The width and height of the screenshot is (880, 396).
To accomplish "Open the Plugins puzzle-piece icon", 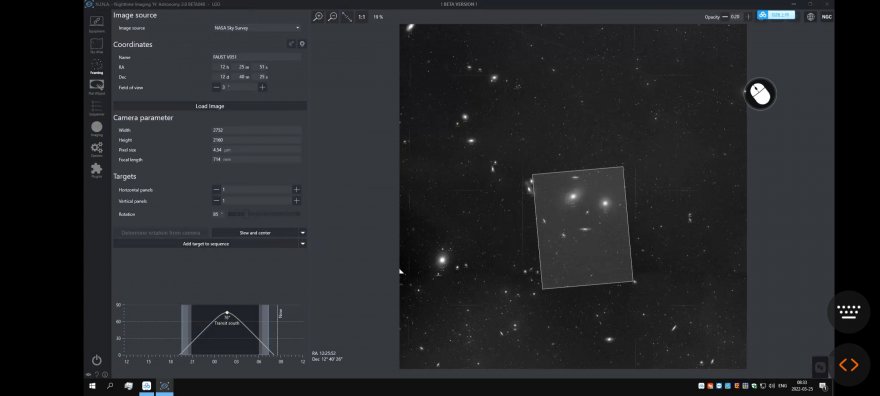I will 97,170.
